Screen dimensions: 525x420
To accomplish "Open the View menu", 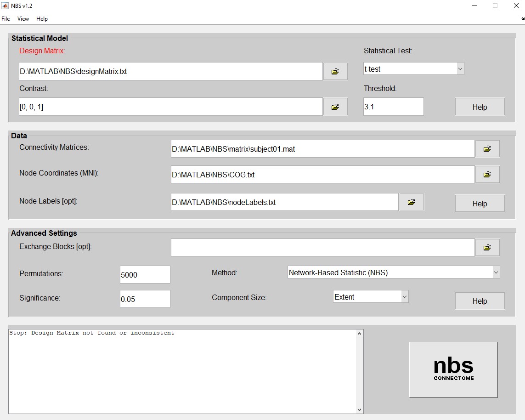I will tap(23, 19).
